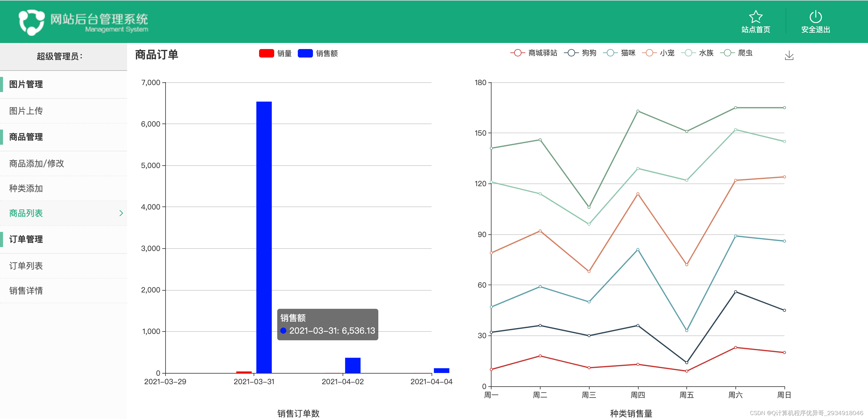Click 站点首页 link text

point(755,30)
